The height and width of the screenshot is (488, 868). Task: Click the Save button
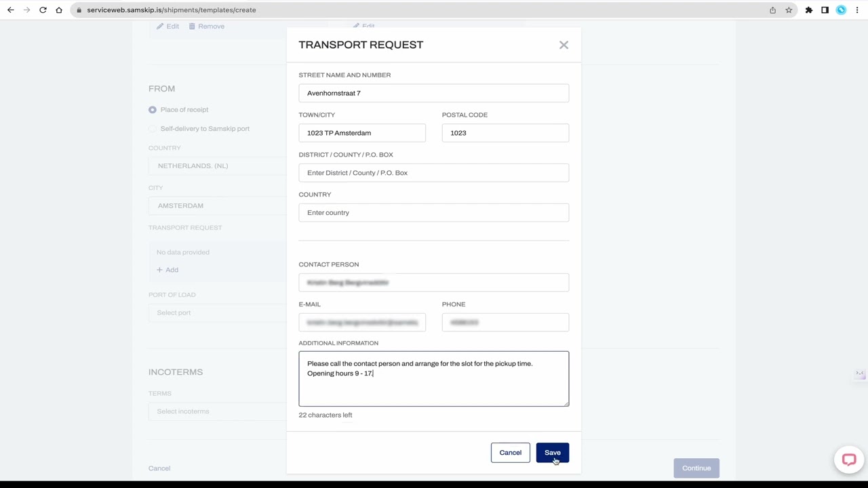(553, 453)
